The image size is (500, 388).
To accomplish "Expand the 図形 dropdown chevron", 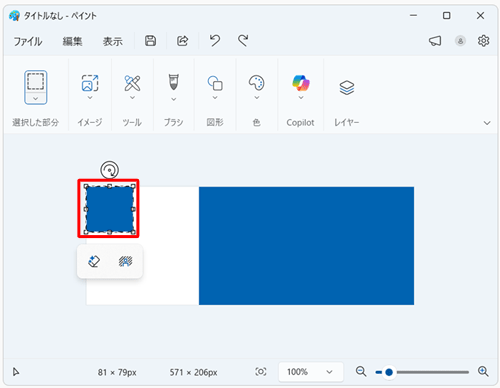I will point(215,98).
